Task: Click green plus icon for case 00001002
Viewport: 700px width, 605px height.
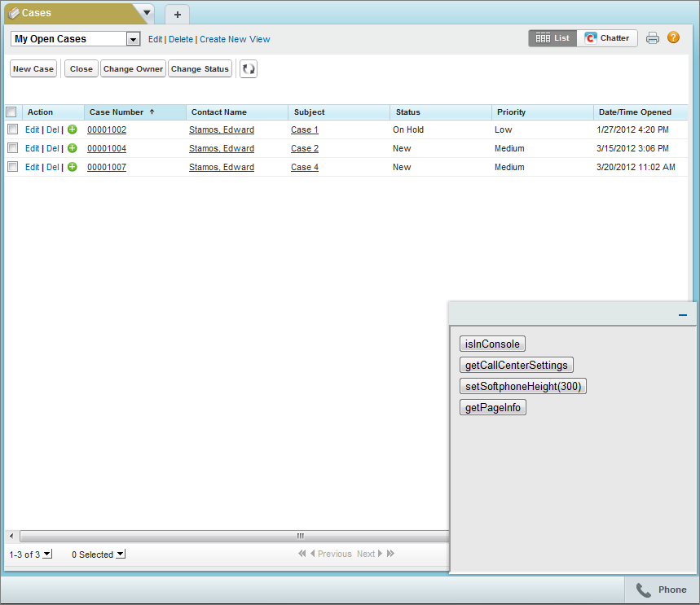Action: point(73,129)
